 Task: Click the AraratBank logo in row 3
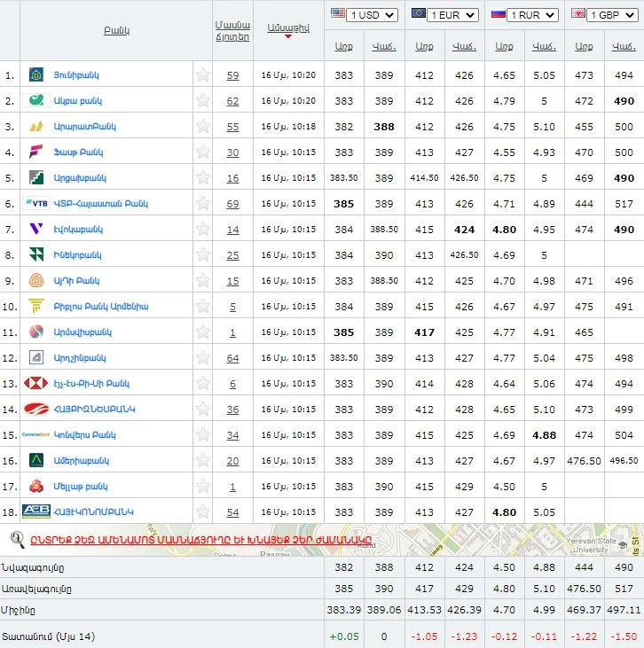(36, 126)
